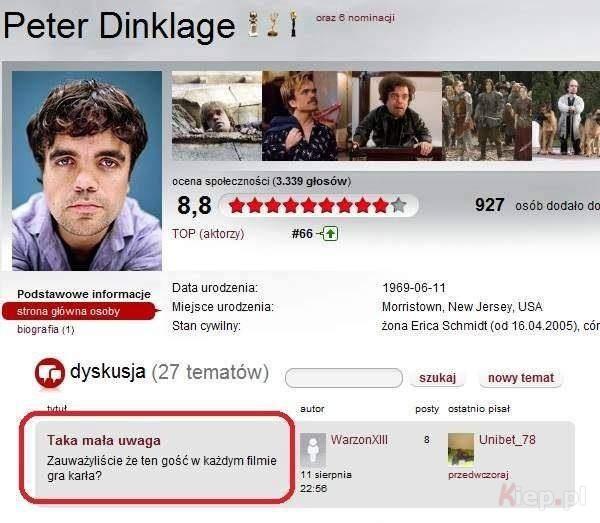Open WarzonXIII author profile link
The height and width of the screenshot is (523, 600).
click(x=359, y=440)
